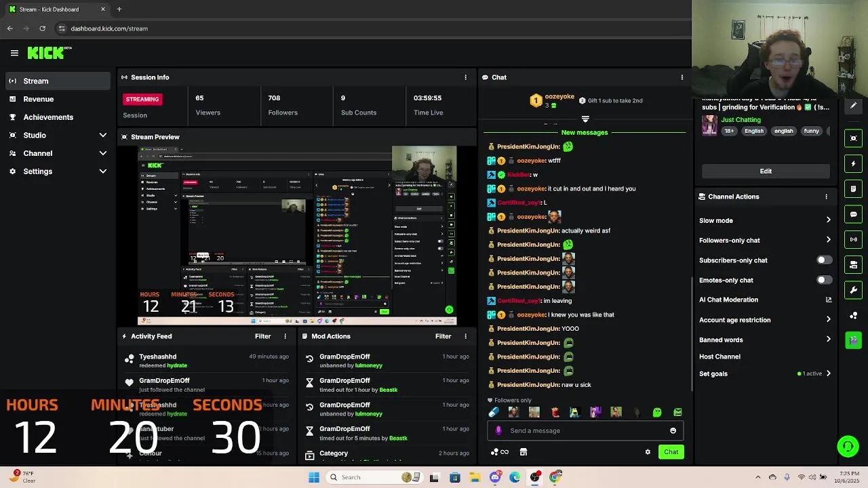Open Channel Actions three-dot options
The image size is (868, 488).
pyautogui.click(x=826, y=197)
